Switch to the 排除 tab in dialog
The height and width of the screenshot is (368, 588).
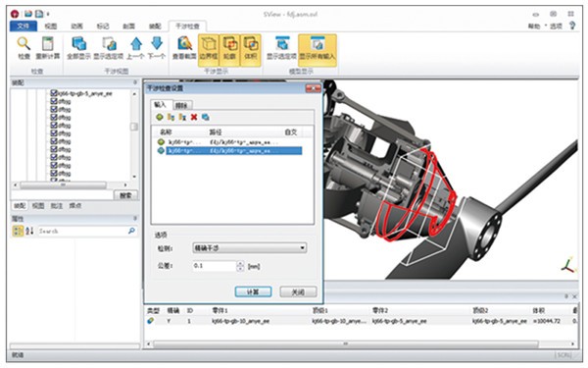pyautogui.click(x=181, y=105)
